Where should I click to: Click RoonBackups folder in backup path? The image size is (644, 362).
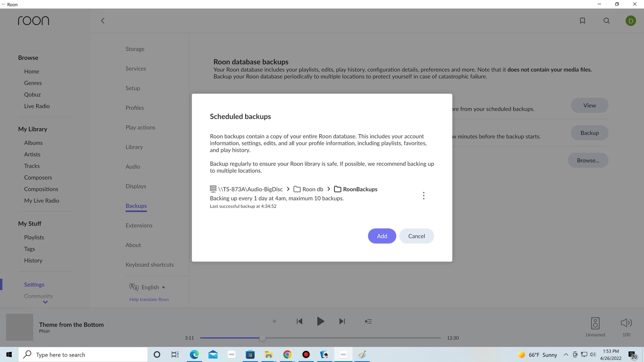point(356,189)
